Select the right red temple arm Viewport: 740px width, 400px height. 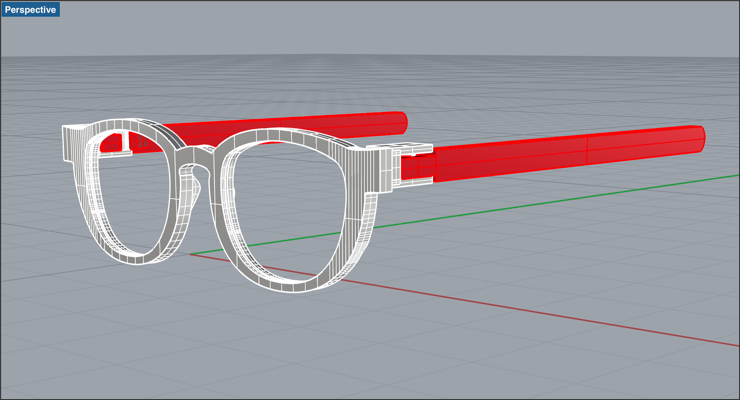[552, 153]
